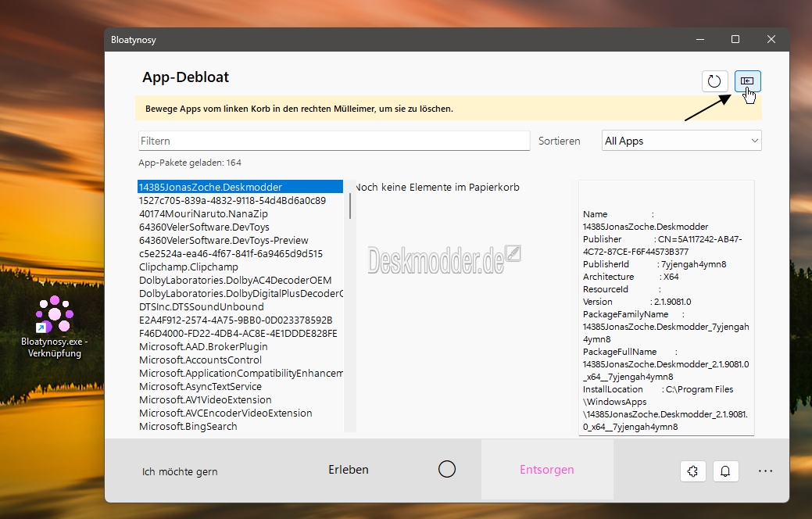Select Microsoft.AccountsControl package

tap(240, 360)
